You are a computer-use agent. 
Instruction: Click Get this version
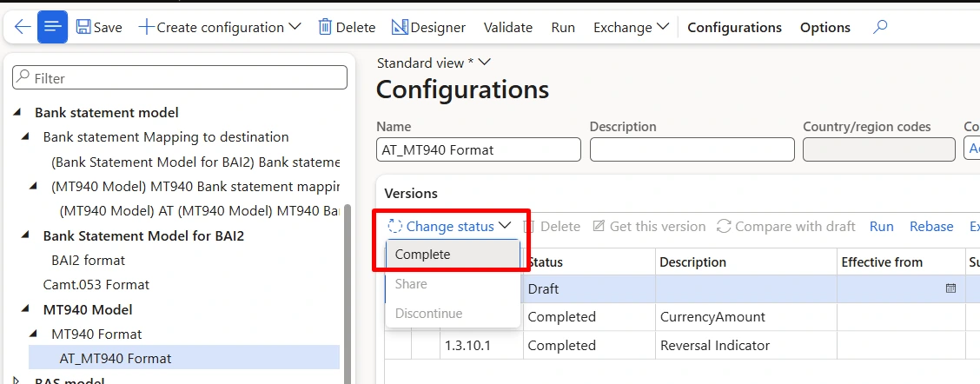tap(649, 227)
